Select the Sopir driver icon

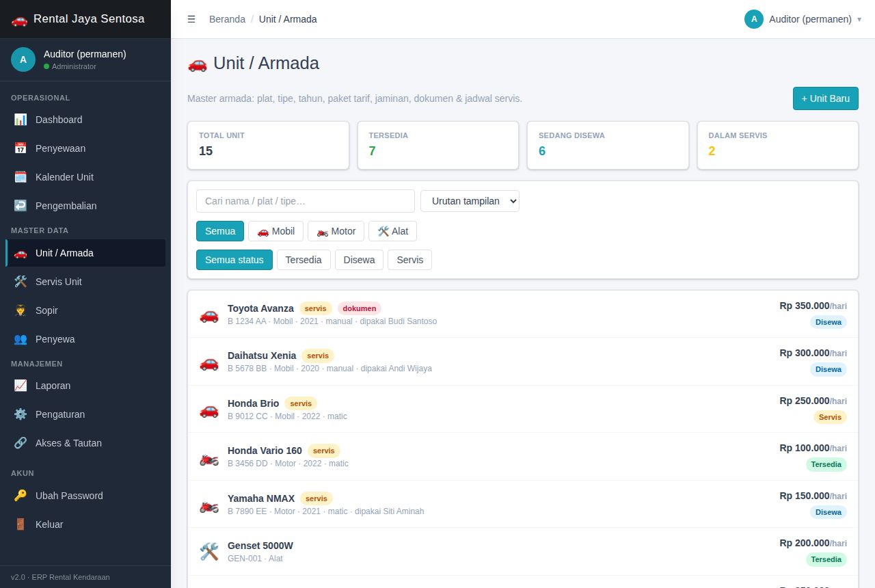coord(21,310)
